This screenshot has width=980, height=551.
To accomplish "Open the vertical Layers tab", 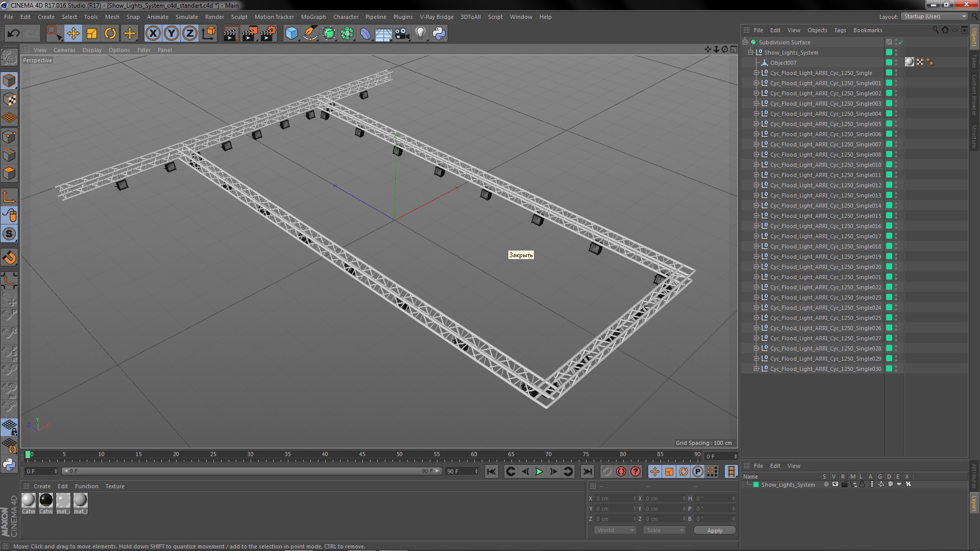I will coord(974,503).
